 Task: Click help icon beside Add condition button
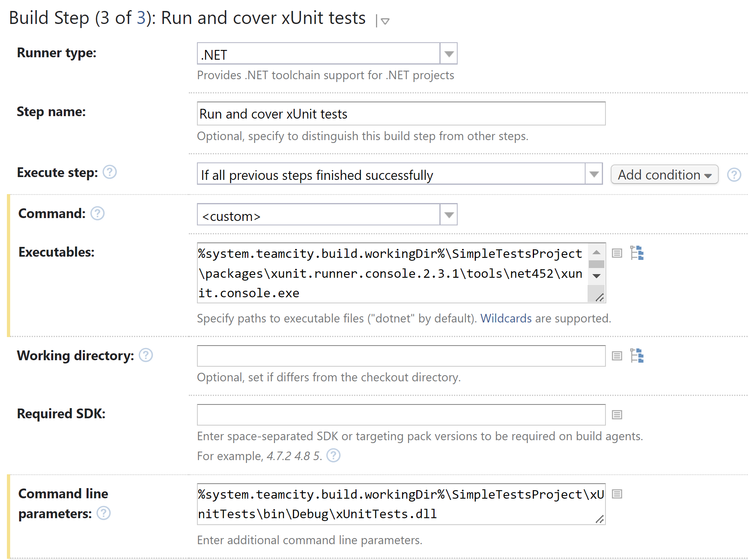(734, 175)
